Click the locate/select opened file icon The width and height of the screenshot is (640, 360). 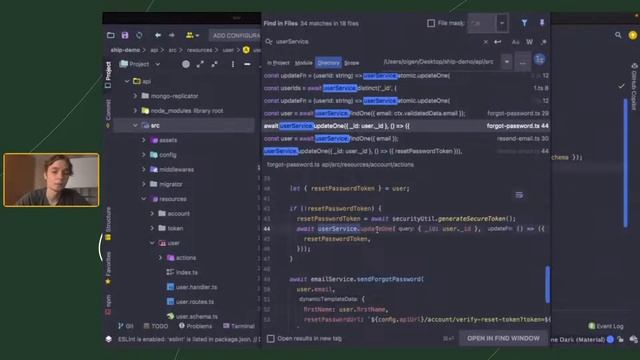186,64
